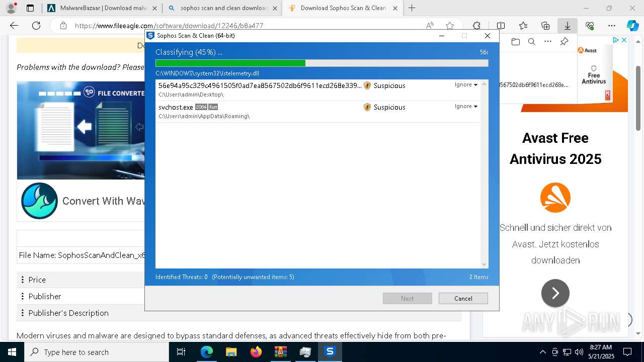Open WinRAR from taskbar
Image resolution: width=644 pixels, height=362 pixels.
pyautogui.click(x=280, y=352)
